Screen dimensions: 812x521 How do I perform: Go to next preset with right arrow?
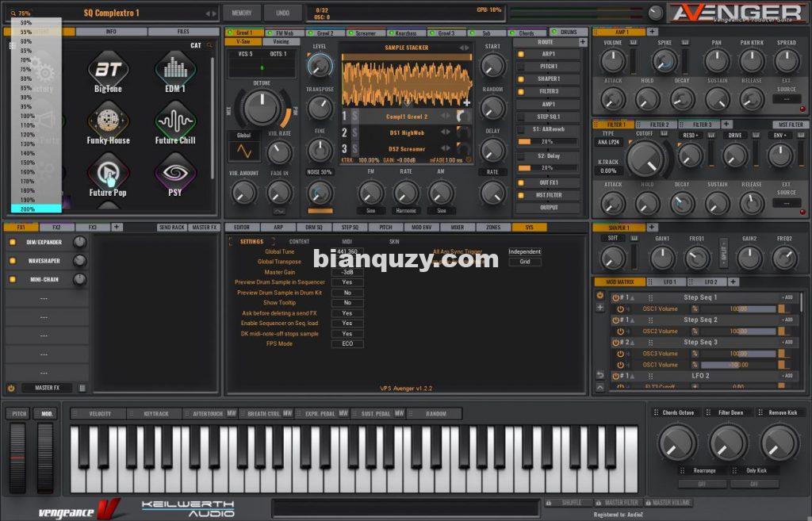[214, 13]
